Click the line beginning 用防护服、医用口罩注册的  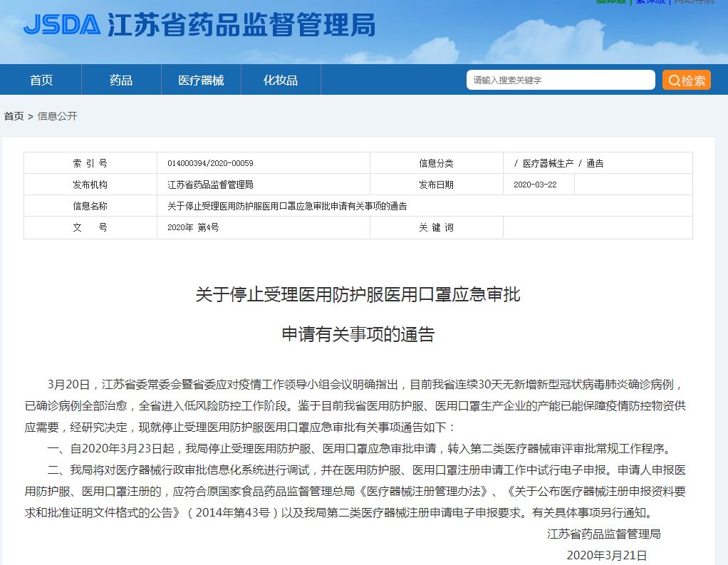355,491
